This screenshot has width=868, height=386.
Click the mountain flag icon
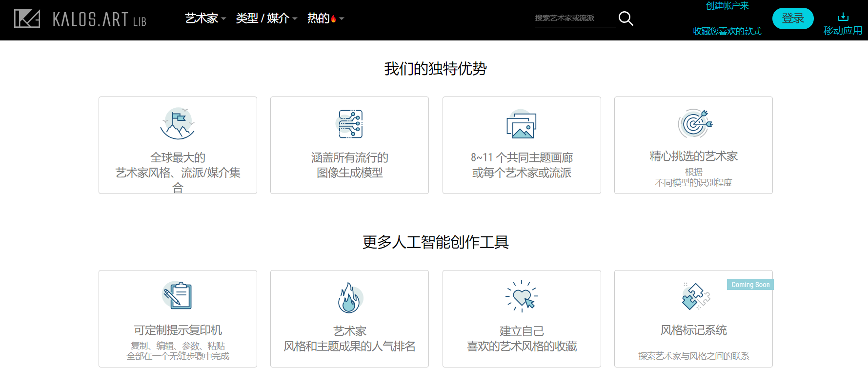pyautogui.click(x=178, y=124)
